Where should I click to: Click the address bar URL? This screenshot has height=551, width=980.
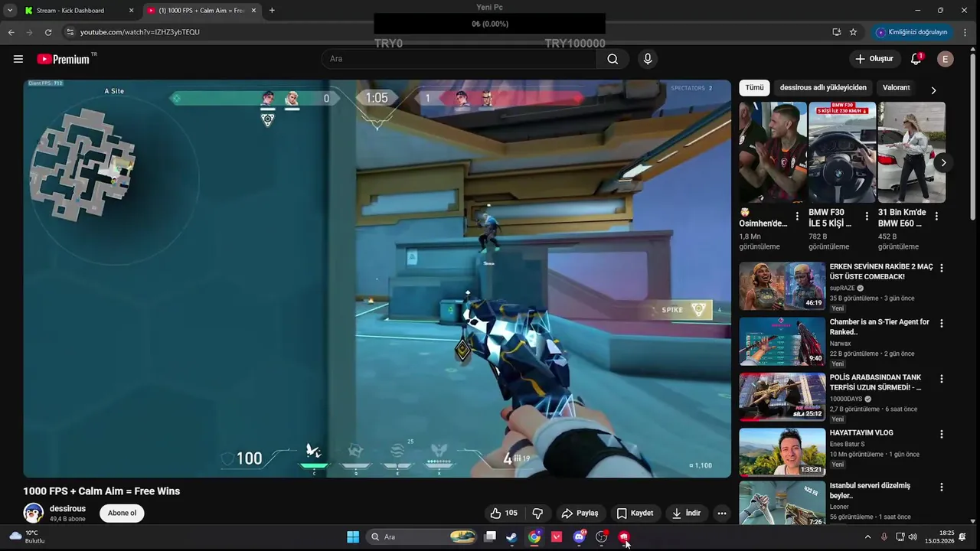(x=140, y=32)
